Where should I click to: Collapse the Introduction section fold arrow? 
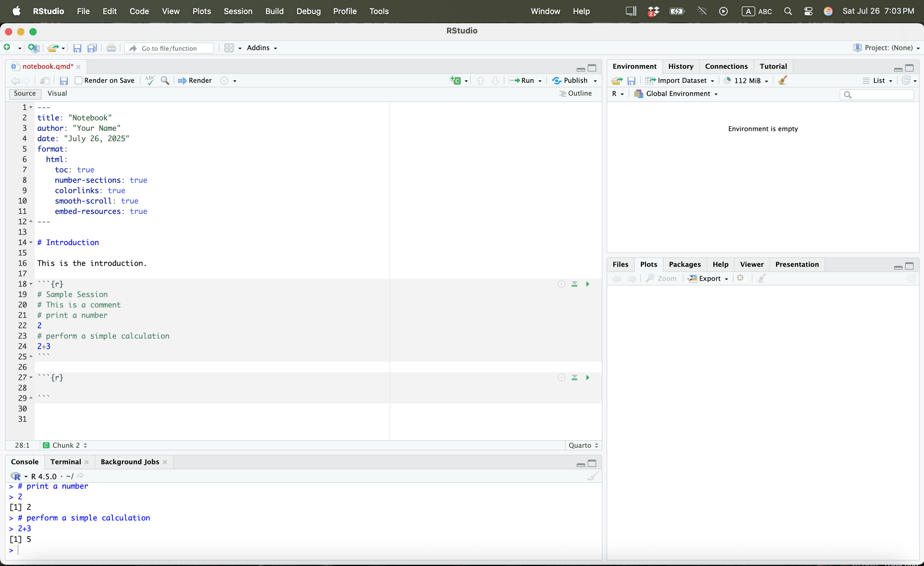(x=31, y=243)
